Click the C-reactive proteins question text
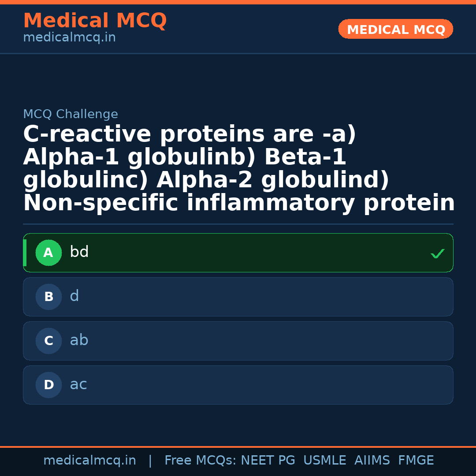The width and height of the screenshot is (476, 476). (x=238, y=169)
